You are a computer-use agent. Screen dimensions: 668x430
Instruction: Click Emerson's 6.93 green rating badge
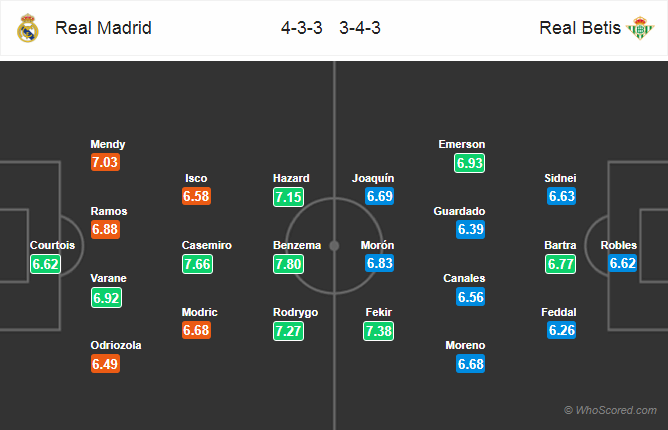[469, 163]
